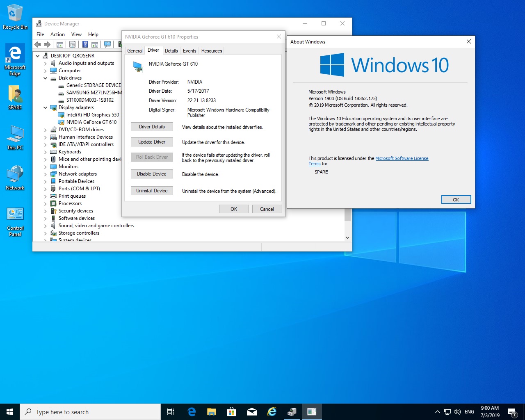Show hidden system tray icons chevron
525x420 pixels.
437,412
